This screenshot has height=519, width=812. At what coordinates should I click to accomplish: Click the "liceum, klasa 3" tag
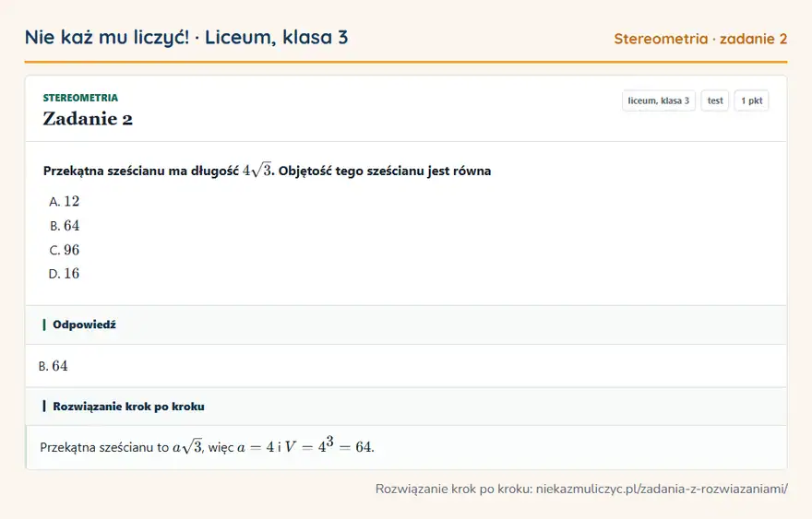pyautogui.click(x=658, y=100)
